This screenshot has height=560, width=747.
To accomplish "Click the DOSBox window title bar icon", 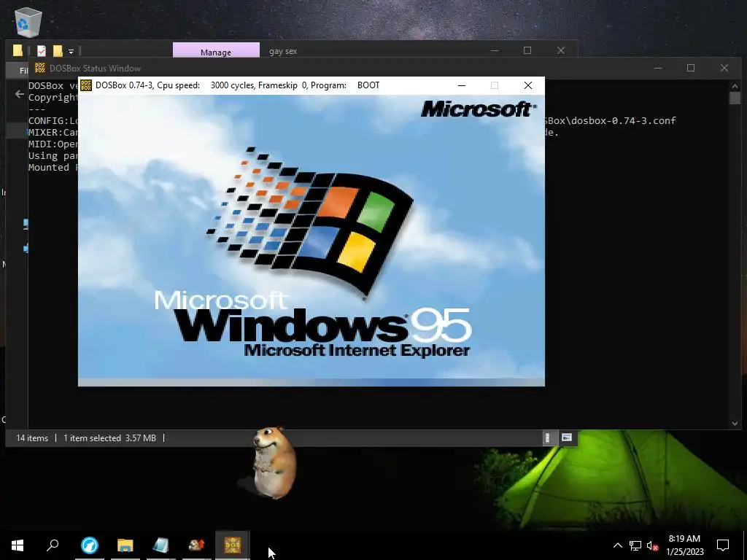I will [x=86, y=85].
